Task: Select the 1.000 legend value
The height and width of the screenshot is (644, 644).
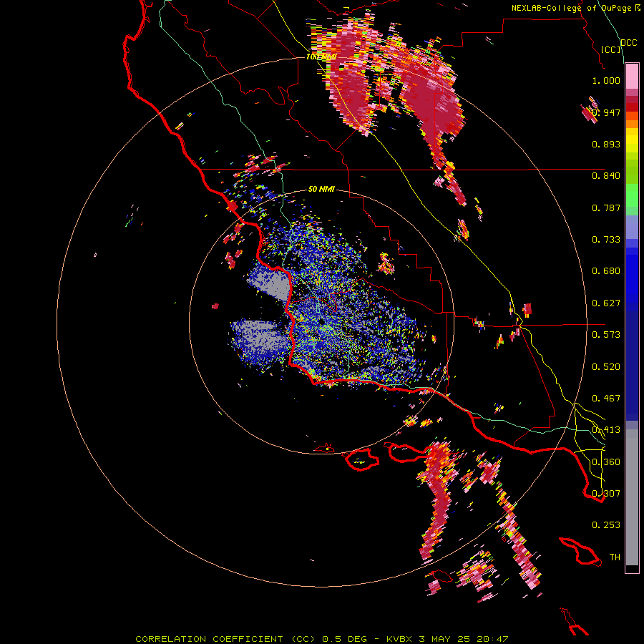Action: point(606,80)
